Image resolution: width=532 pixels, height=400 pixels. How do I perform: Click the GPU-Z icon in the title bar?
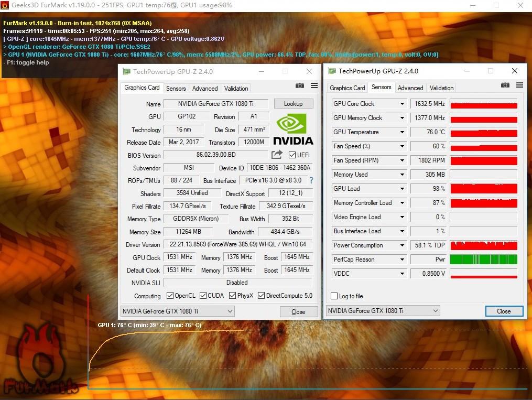point(126,71)
